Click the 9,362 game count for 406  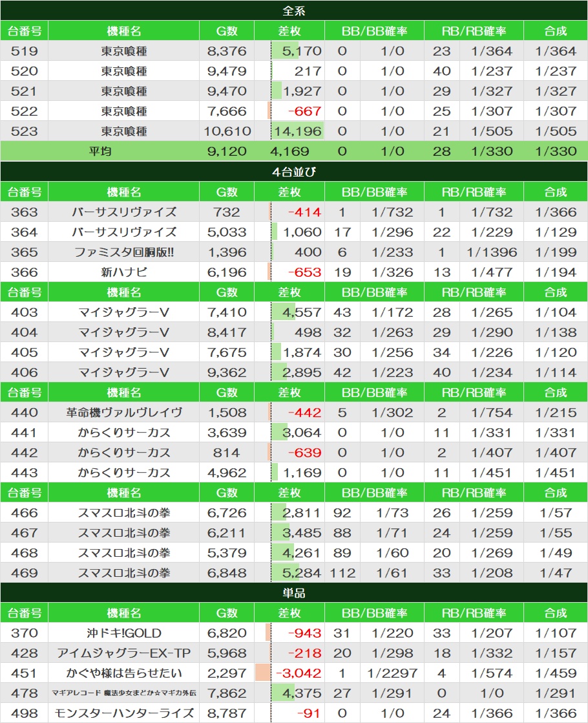[x=227, y=372]
